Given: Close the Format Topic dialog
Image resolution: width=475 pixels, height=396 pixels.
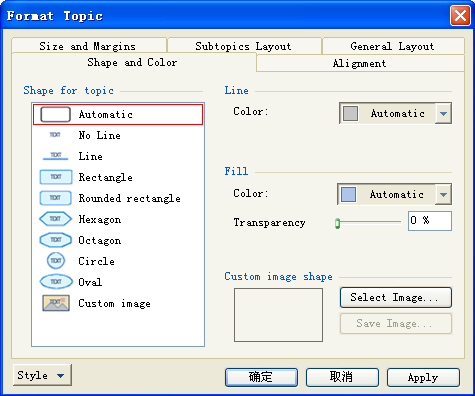Looking at the screenshot, I should [460, 15].
